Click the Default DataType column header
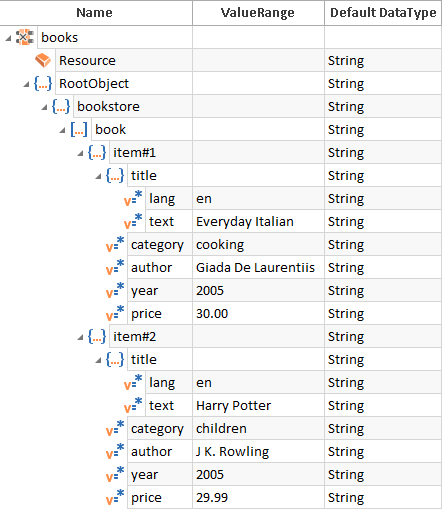The height and width of the screenshot is (509, 442). (x=383, y=13)
